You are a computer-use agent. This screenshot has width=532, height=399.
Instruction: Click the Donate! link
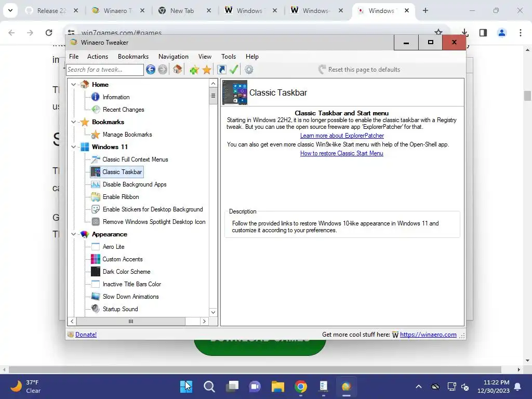tap(86, 335)
